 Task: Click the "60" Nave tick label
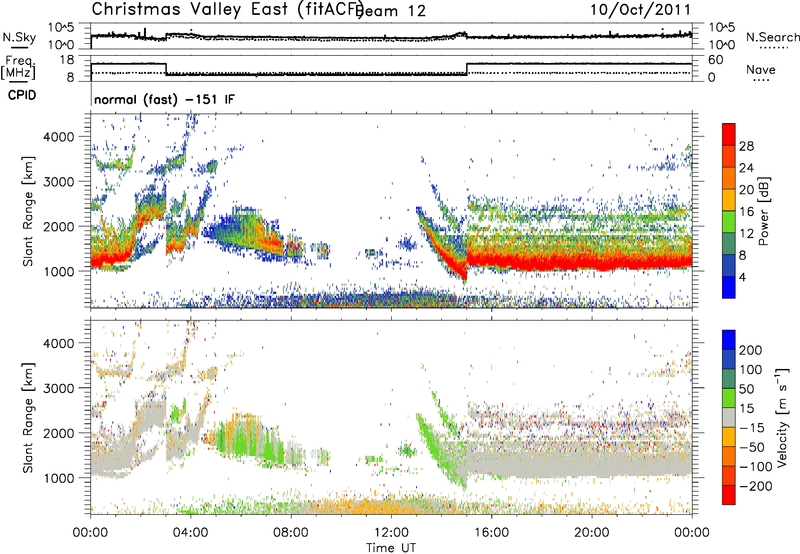pos(715,60)
